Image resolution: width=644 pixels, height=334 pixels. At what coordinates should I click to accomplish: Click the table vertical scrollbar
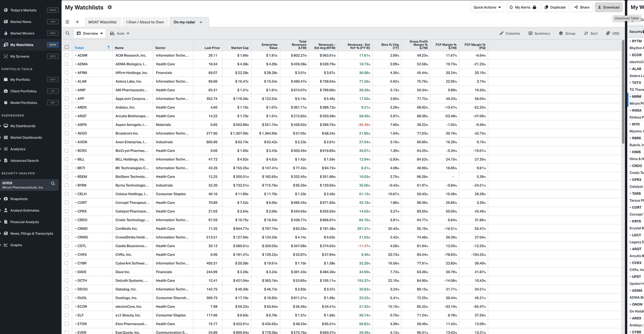coord(623,92)
